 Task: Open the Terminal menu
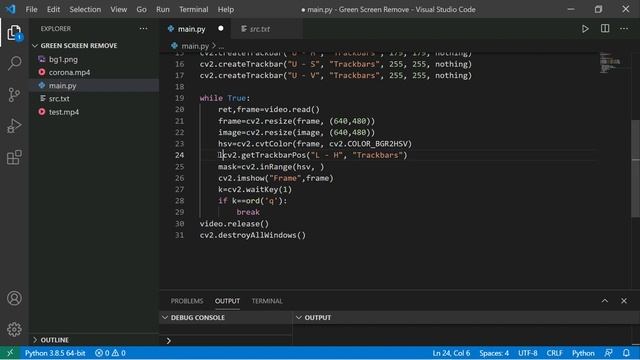point(193,9)
